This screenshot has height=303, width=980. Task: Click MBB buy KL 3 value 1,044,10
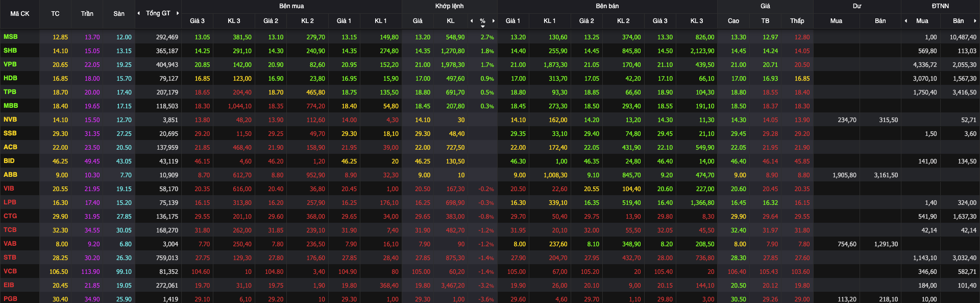click(x=239, y=106)
